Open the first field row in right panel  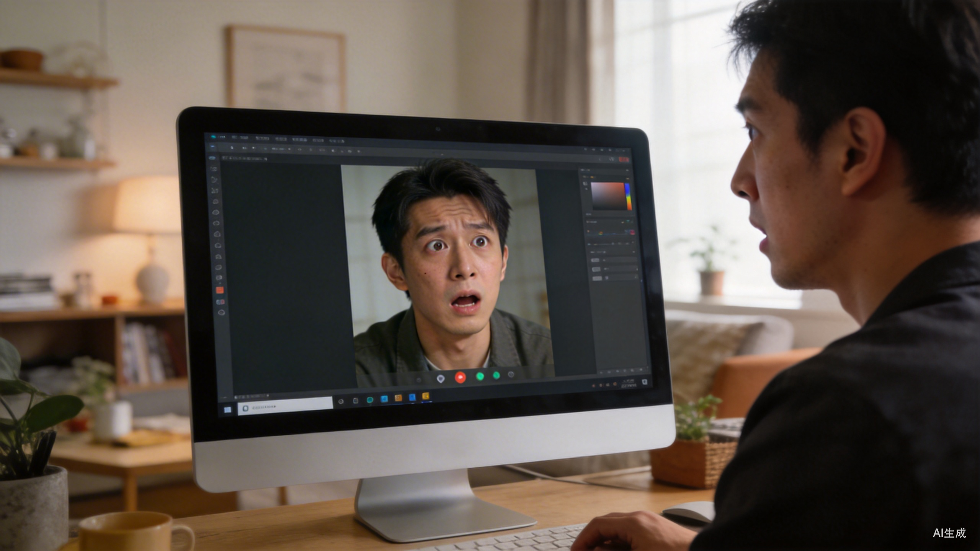[619, 260]
